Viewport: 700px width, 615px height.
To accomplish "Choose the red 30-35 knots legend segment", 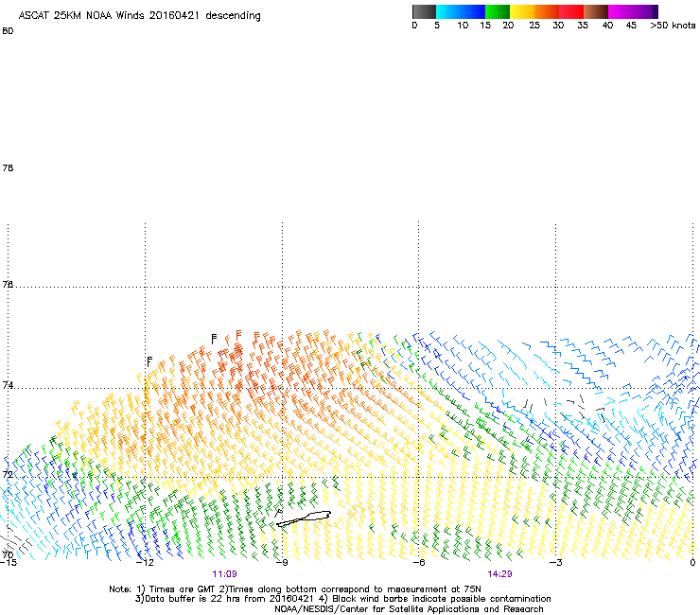I will point(571,11).
